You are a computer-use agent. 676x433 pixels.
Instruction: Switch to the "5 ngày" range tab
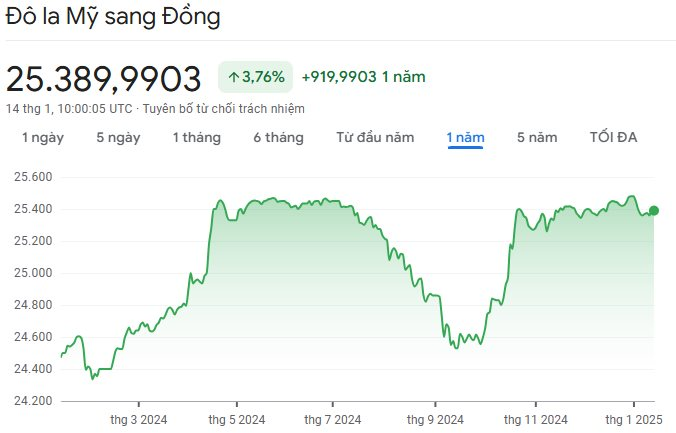118,138
